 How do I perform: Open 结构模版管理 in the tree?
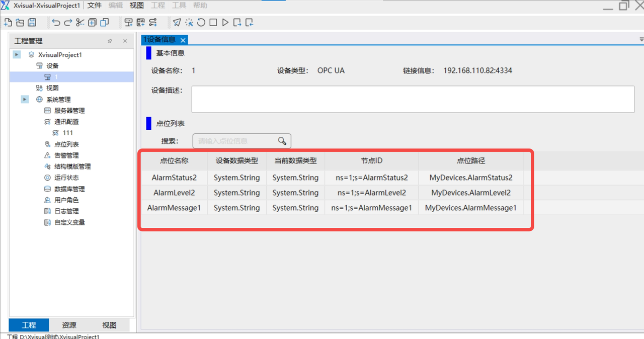pos(72,166)
